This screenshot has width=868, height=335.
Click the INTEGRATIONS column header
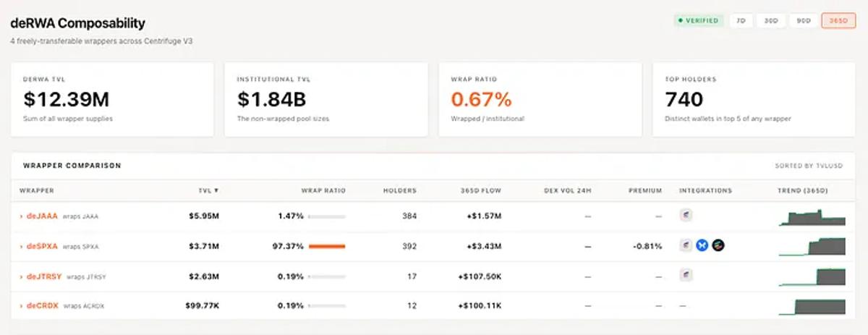[x=705, y=191]
